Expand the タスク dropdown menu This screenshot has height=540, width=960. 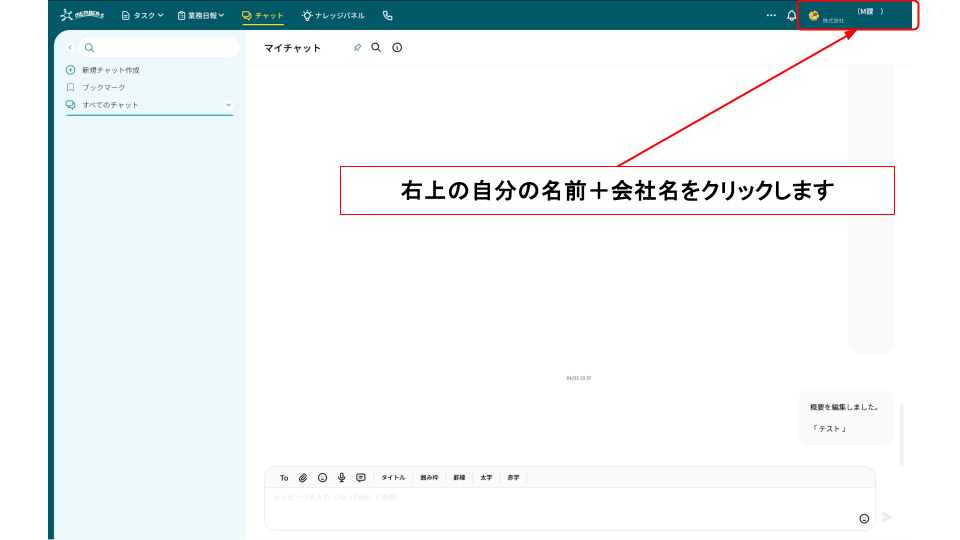tap(142, 16)
